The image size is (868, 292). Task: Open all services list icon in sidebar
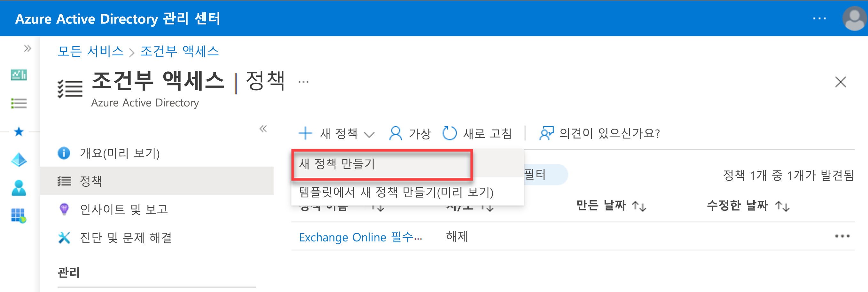(x=19, y=103)
